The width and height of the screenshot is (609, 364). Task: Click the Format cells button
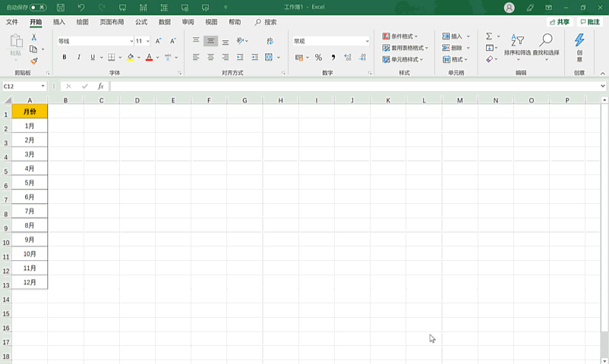[455, 59]
